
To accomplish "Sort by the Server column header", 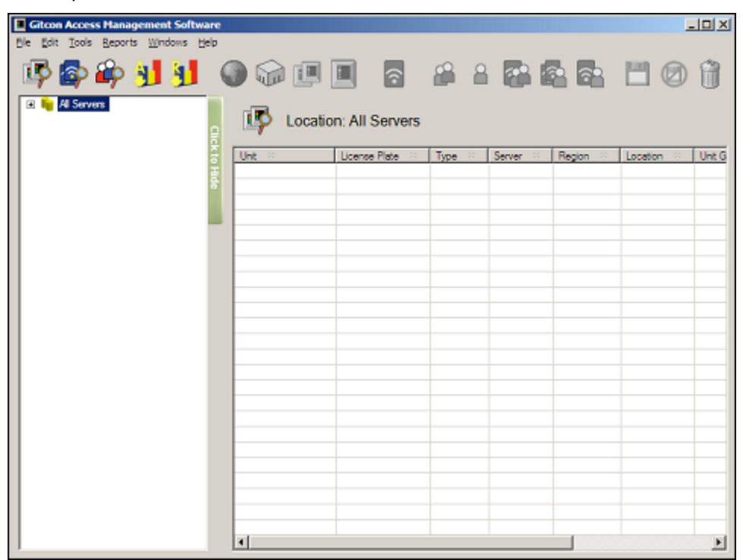I will tap(521, 156).
